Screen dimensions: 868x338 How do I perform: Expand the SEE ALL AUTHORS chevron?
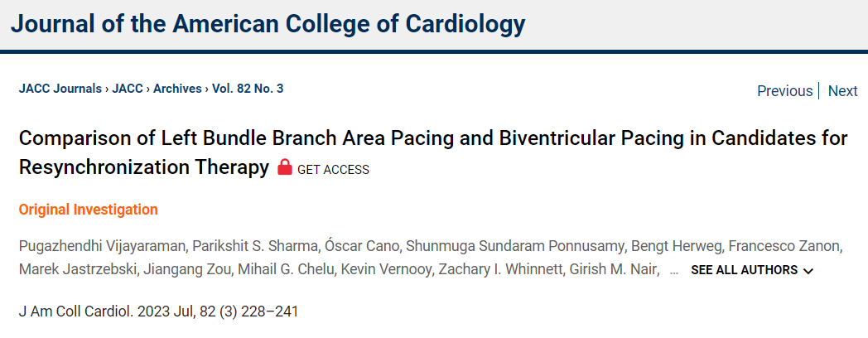pyautogui.click(x=808, y=271)
